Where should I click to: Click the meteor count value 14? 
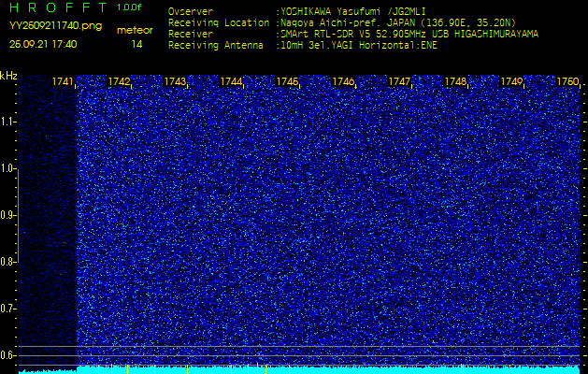136,44
